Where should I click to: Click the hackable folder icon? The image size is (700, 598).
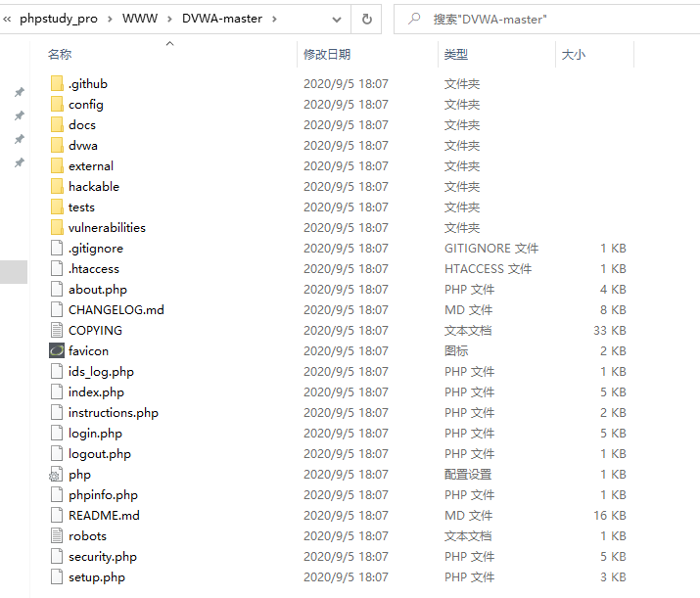pyautogui.click(x=57, y=186)
